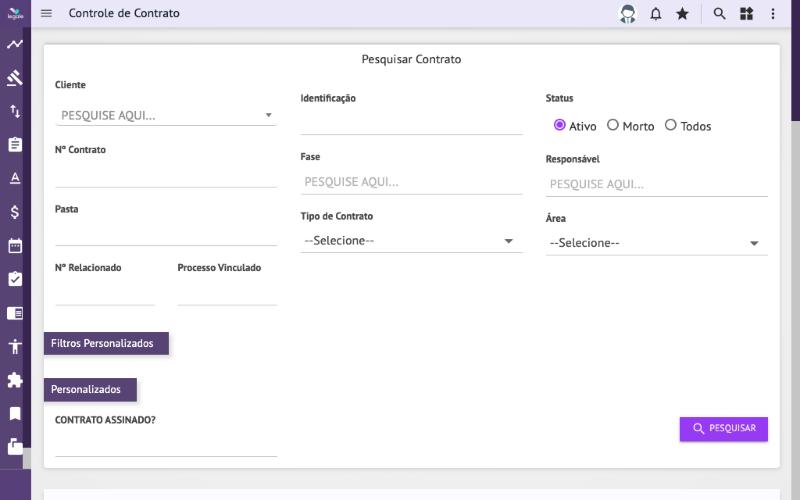Click the Controle de Contrato title
800x500 pixels.
[x=124, y=13]
